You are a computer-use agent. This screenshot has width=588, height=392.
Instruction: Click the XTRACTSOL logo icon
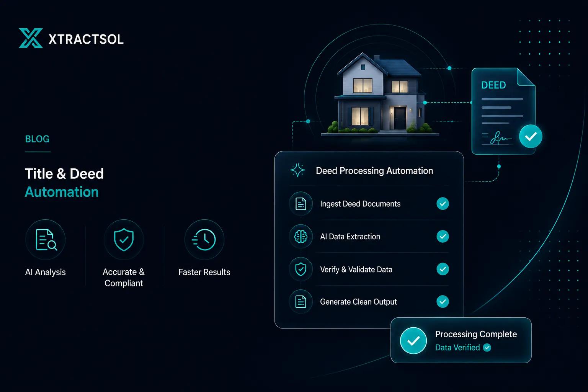pyautogui.click(x=31, y=38)
